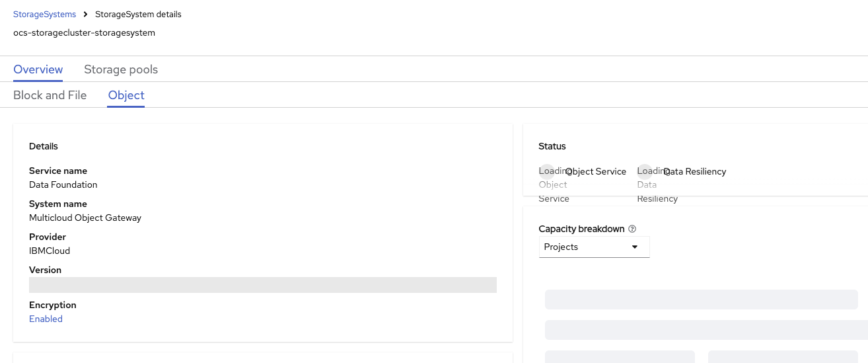Viewport: 868px width, 363px height.
Task: Select the Block and File tab
Action: click(x=50, y=95)
